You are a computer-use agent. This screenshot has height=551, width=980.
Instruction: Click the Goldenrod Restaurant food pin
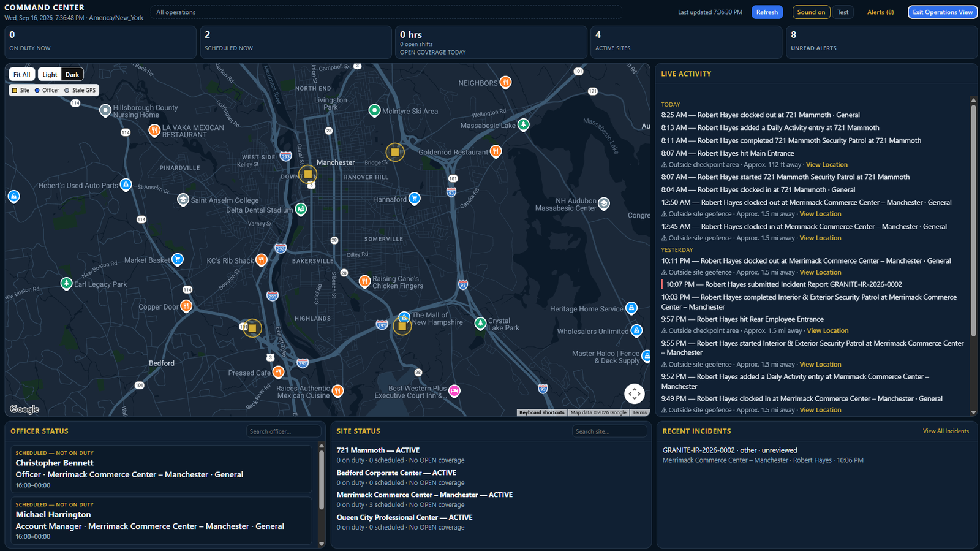496,151
